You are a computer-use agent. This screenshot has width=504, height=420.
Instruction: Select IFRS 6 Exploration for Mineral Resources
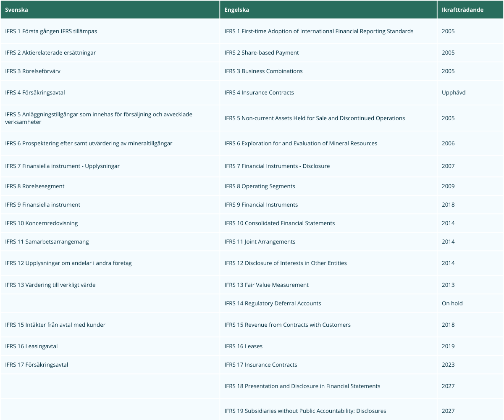tap(301, 144)
